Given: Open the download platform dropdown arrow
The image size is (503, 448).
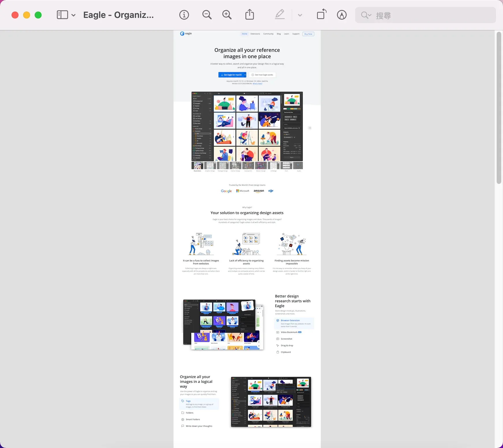Looking at the screenshot, I should 245,75.
